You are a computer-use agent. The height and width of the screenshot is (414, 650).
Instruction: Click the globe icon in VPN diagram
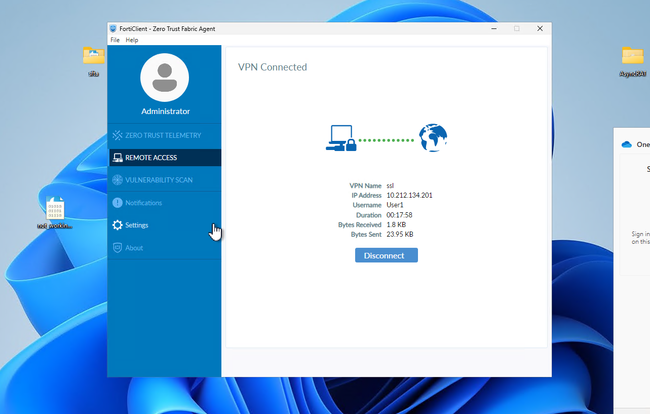click(433, 138)
